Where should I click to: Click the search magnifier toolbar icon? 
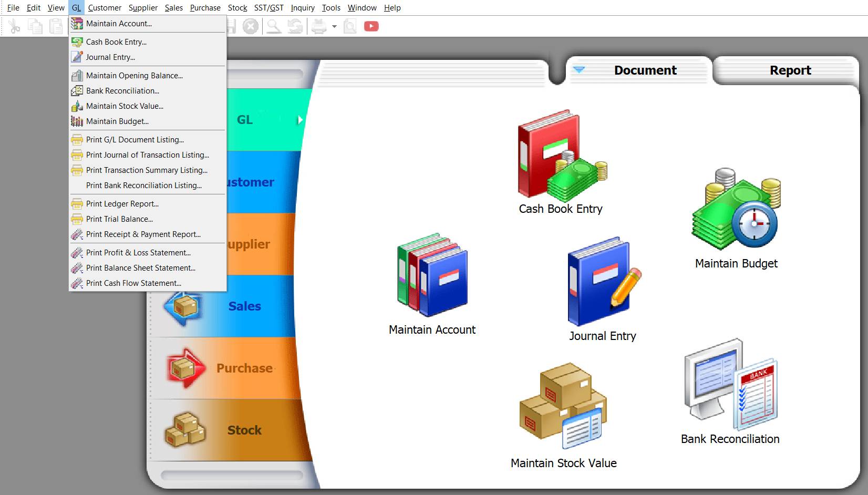273,26
